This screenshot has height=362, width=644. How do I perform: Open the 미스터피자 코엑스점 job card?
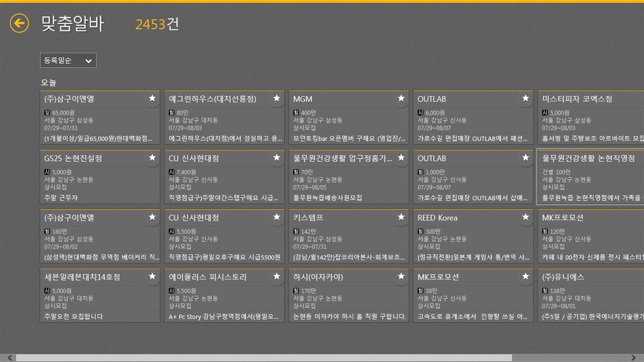591,118
